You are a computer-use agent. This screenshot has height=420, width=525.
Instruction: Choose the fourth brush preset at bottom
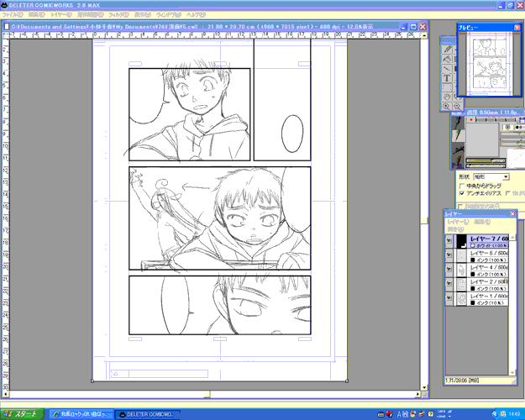(x=458, y=162)
